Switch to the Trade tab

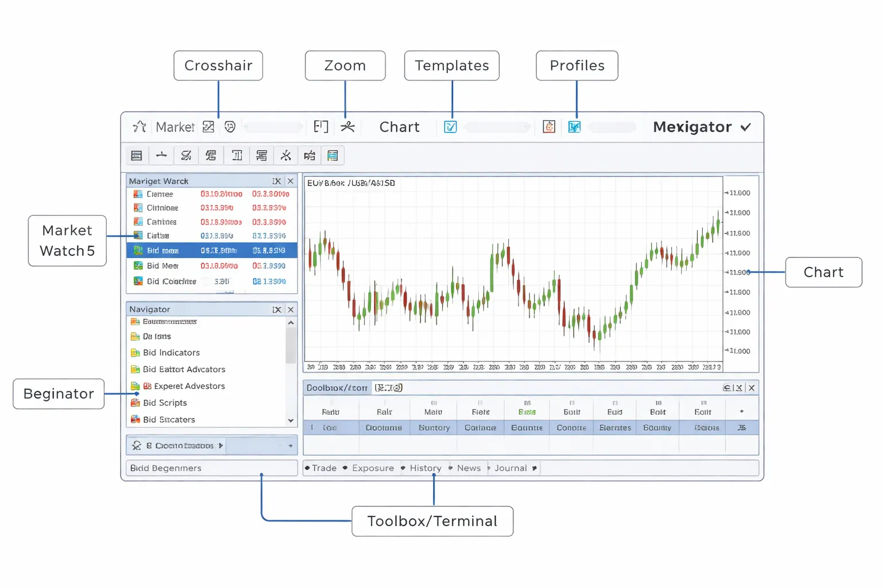pyautogui.click(x=324, y=468)
